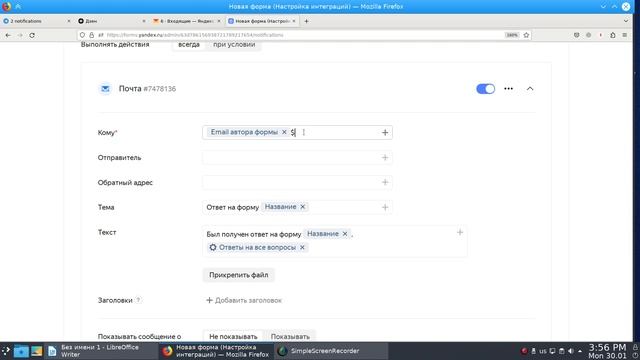This screenshot has width=640, height=360.
Task: Add a variable to the Отправитель field
Action: pyautogui.click(x=384, y=158)
